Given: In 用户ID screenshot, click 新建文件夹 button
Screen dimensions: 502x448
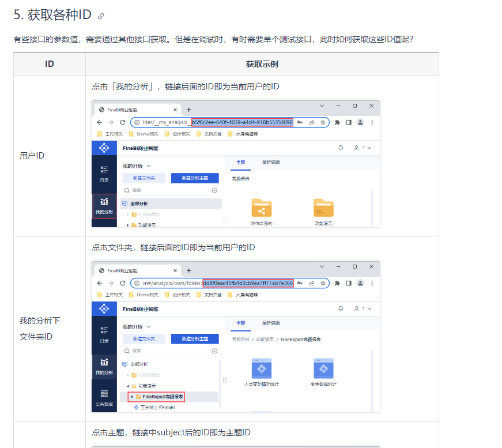Looking at the screenshot, I should click(144, 178).
